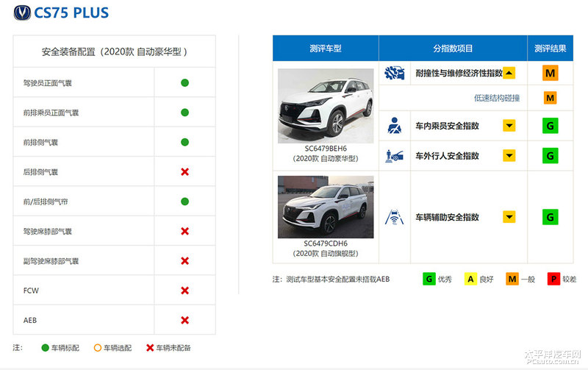Click the occupant safety seatbelt icon

(395, 126)
